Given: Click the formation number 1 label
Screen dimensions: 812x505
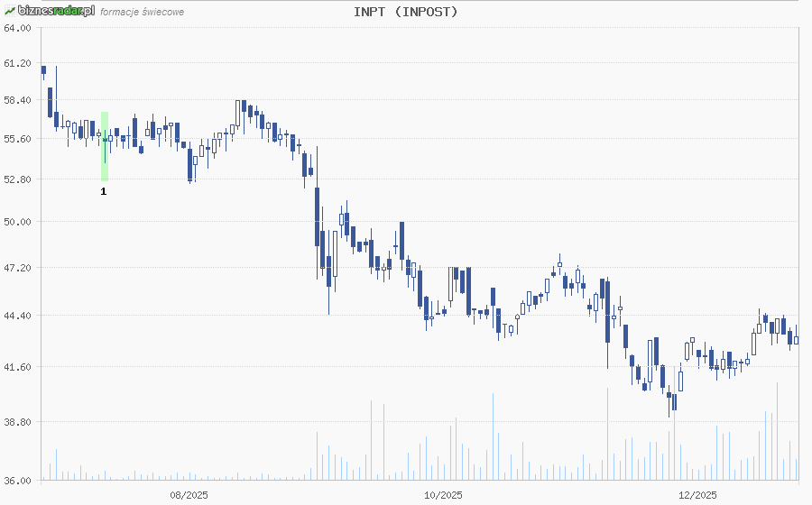Looking at the screenshot, I should pyautogui.click(x=104, y=191).
